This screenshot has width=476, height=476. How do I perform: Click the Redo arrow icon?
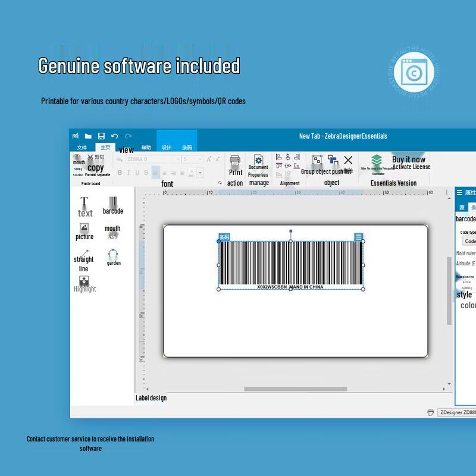[129, 136]
